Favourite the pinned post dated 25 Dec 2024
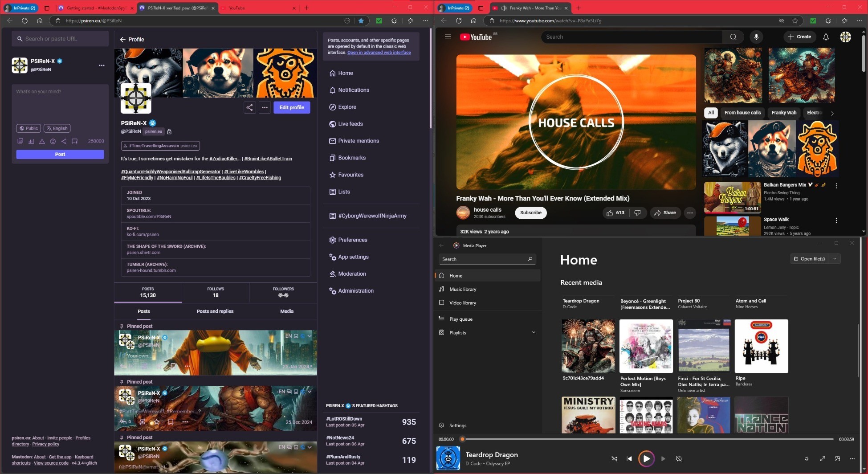Image resolution: width=868 pixels, height=474 pixels. (157, 421)
